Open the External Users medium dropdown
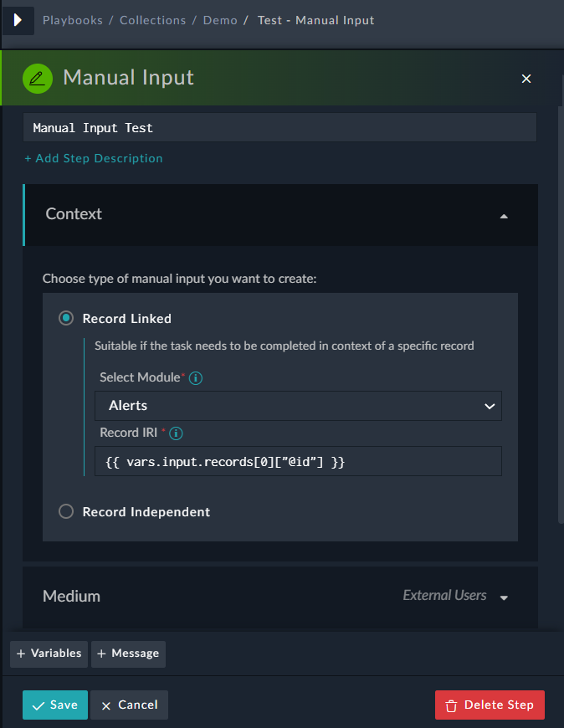 pos(503,597)
